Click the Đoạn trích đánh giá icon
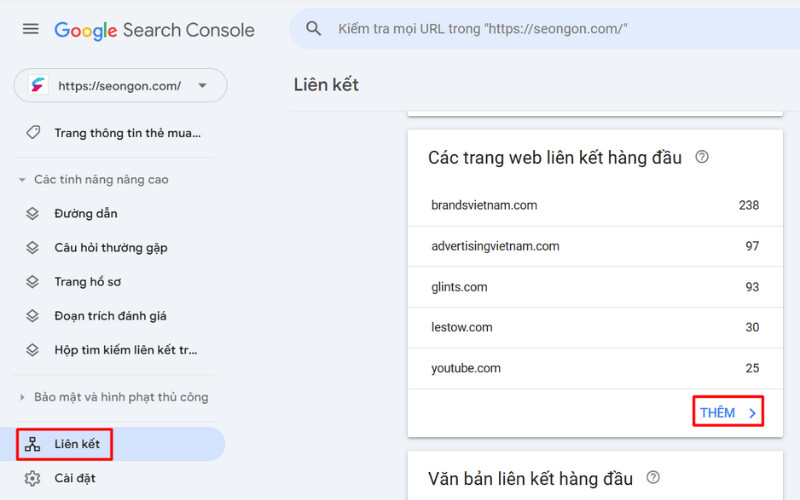This screenshot has height=500, width=800. (32, 316)
